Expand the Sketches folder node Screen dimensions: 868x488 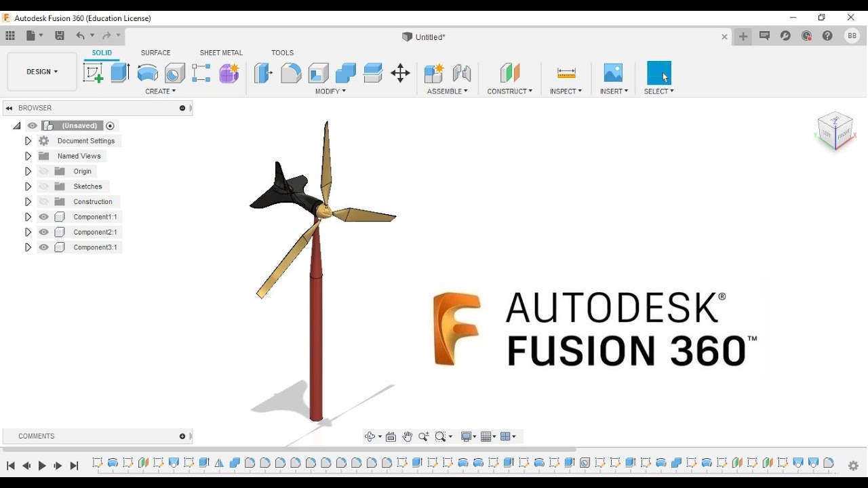pyautogui.click(x=28, y=186)
